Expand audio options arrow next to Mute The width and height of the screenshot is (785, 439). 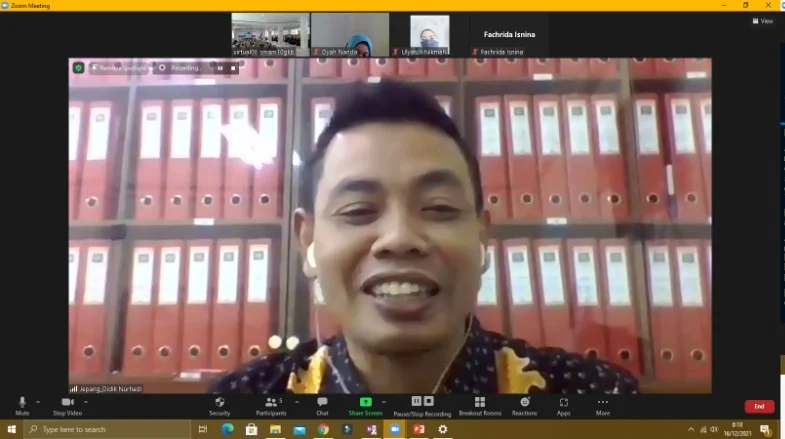(38, 401)
